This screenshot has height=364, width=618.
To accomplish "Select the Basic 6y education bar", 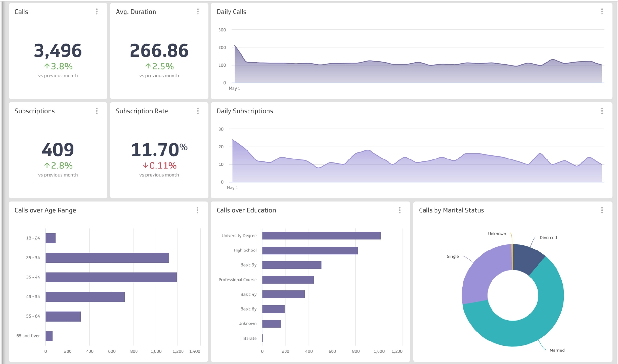I will point(273,309).
